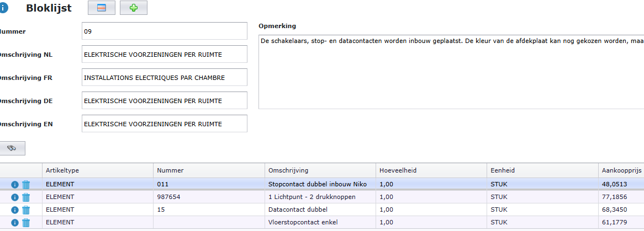Show info for Vloerstopcontact enkel row
This screenshot has height=231, width=644.
coord(15,223)
